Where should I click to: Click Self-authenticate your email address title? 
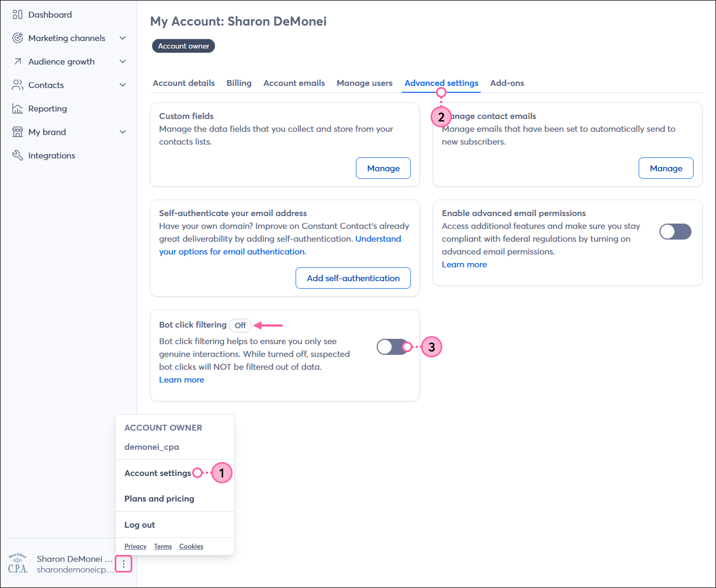pyautogui.click(x=233, y=213)
